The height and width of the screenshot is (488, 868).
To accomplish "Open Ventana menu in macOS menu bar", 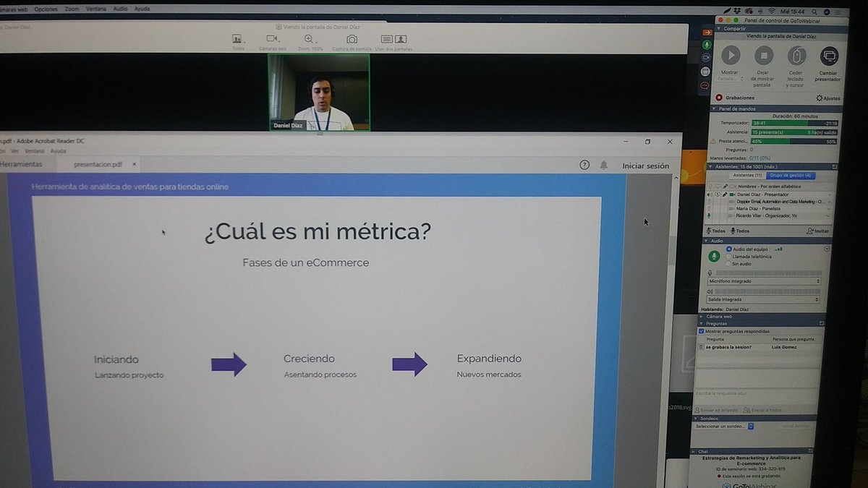I will pyautogui.click(x=95, y=9).
